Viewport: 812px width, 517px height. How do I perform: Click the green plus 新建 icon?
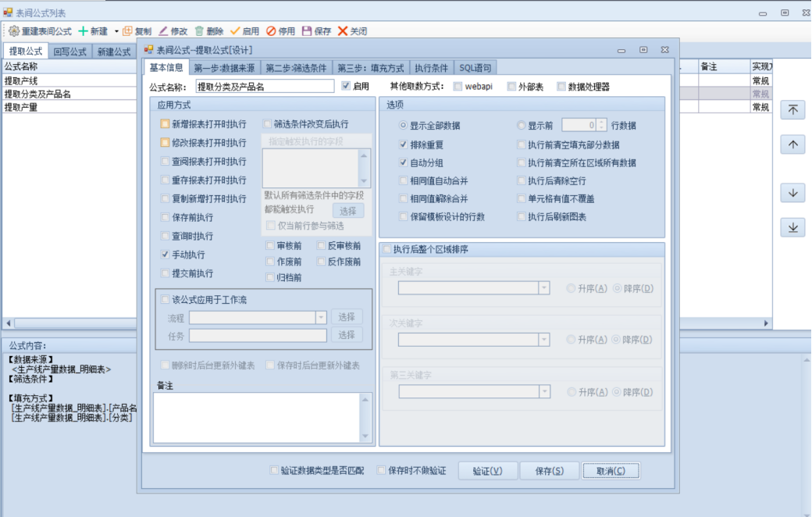click(83, 31)
